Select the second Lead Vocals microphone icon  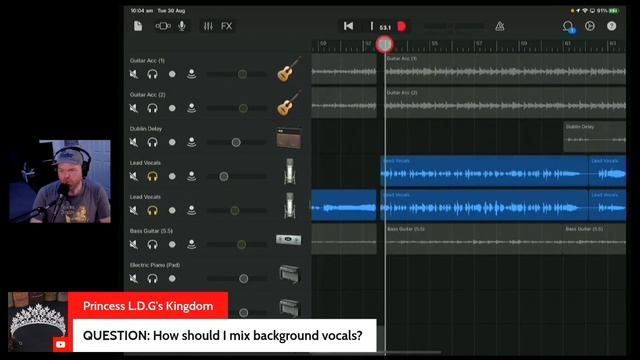[289, 205]
